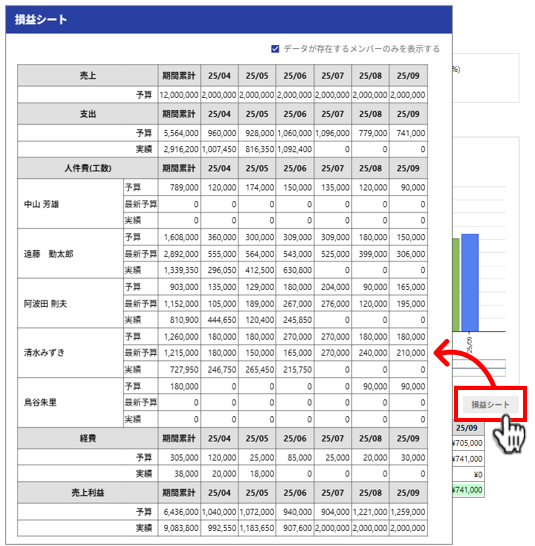
Task: Click the green bar in the chart
Action: click(456, 284)
